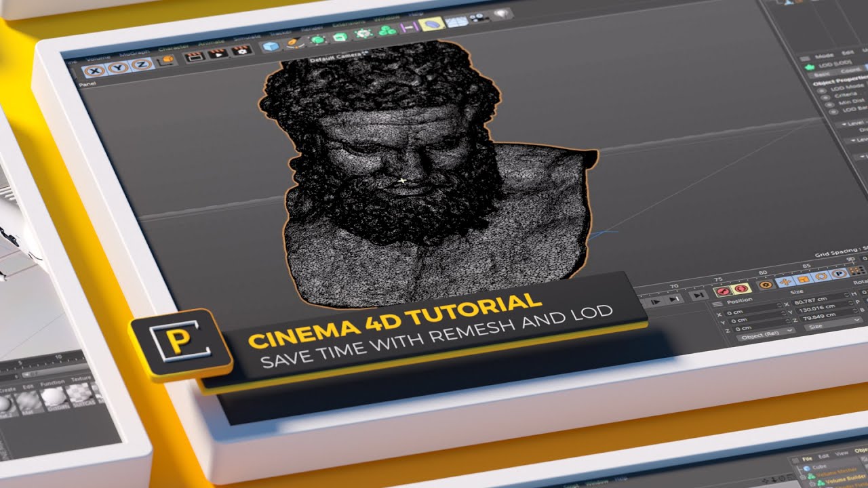Click stepper arrows of Position X field

[780, 306]
